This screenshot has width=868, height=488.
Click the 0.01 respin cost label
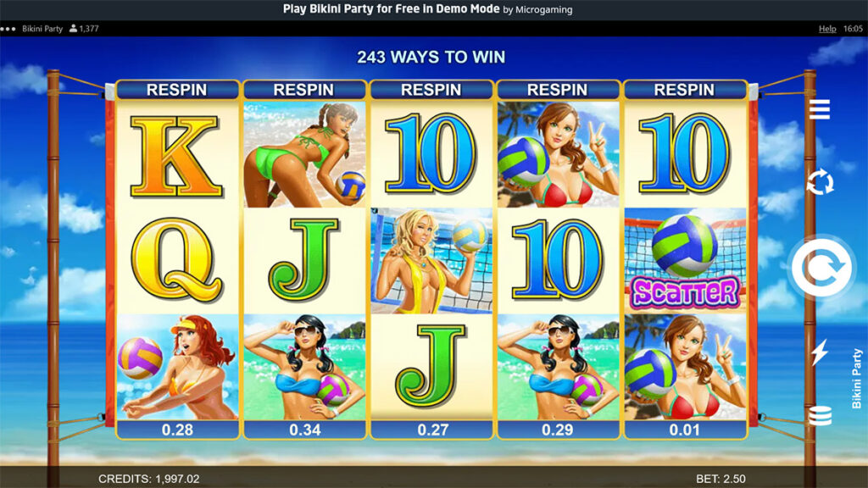pyautogui.click(x=685, y=430)
